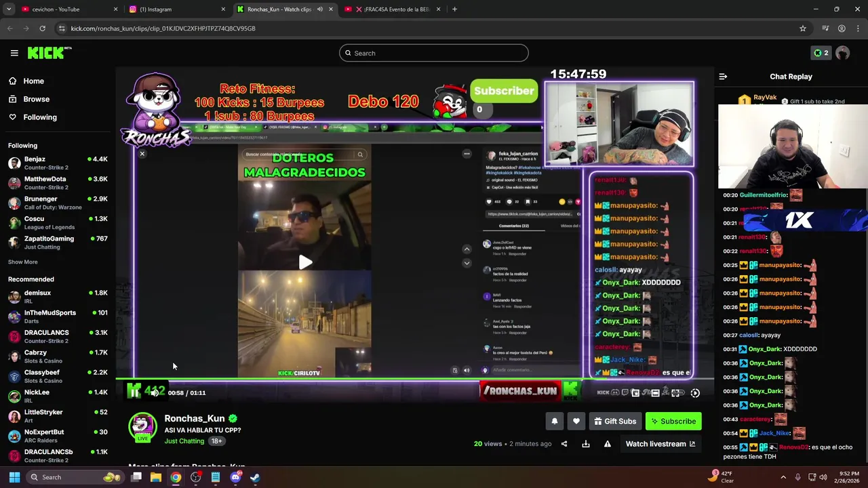
Task: Open ZapatitoGaming channel
Action: click(58, 243)
